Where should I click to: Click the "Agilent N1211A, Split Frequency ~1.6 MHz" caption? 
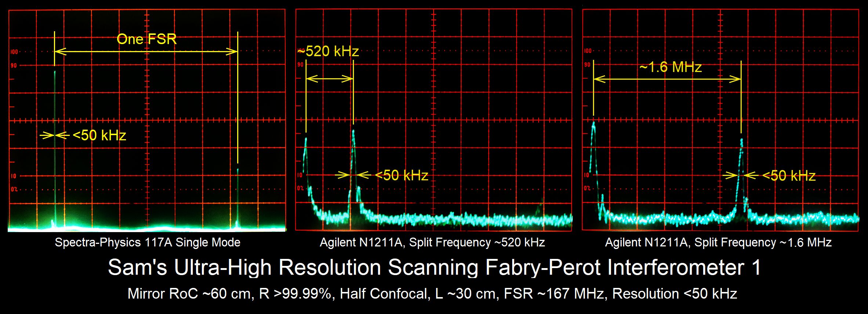pyautogui.click(x=718, y=242)
